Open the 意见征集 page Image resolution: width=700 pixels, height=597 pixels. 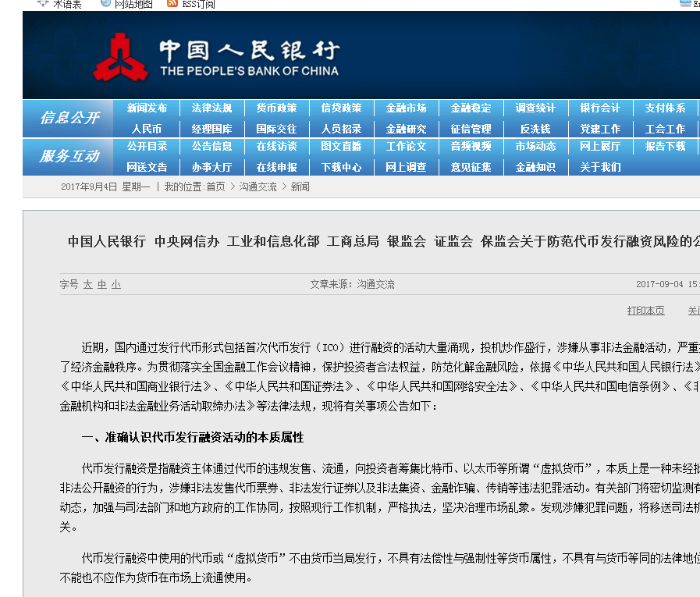(x=471, y=168)
